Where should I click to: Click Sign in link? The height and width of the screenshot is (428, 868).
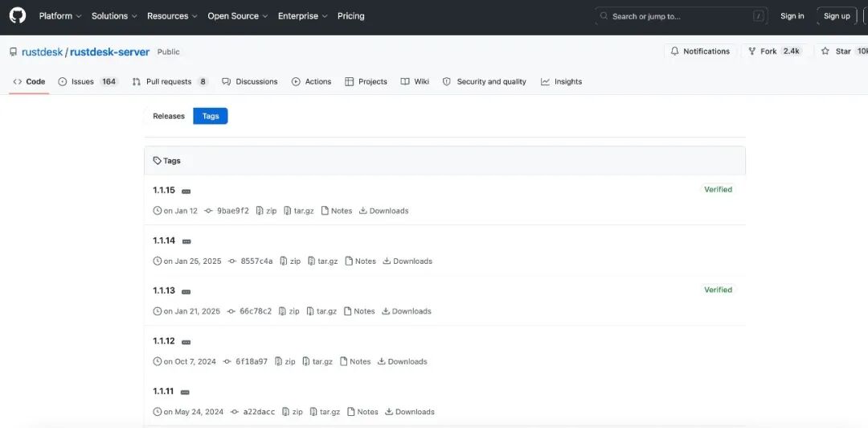tap(792, 16)
